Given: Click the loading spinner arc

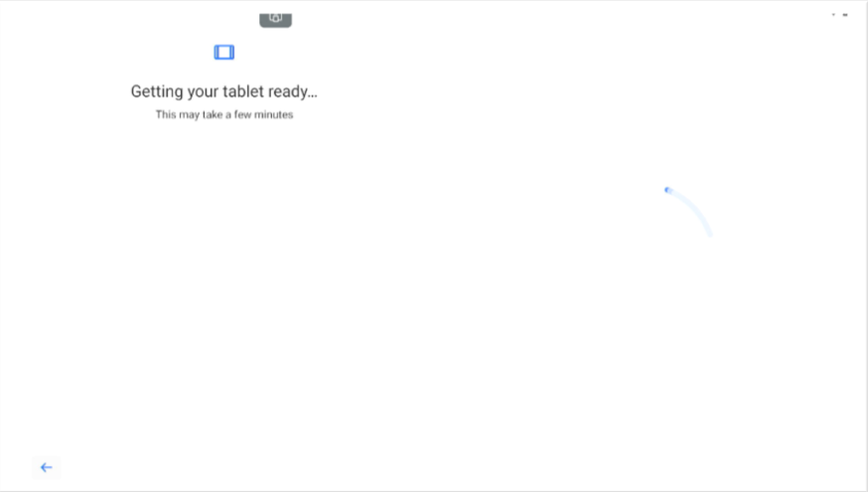Looking at the screenshot, I should click(x=689, y=212).
